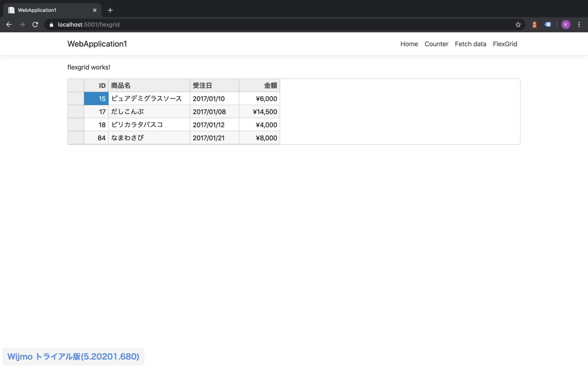Viewport: 588px width, 368px height.
Task: Click the blue extension icon in the toolbar
Action: point(548,25)
